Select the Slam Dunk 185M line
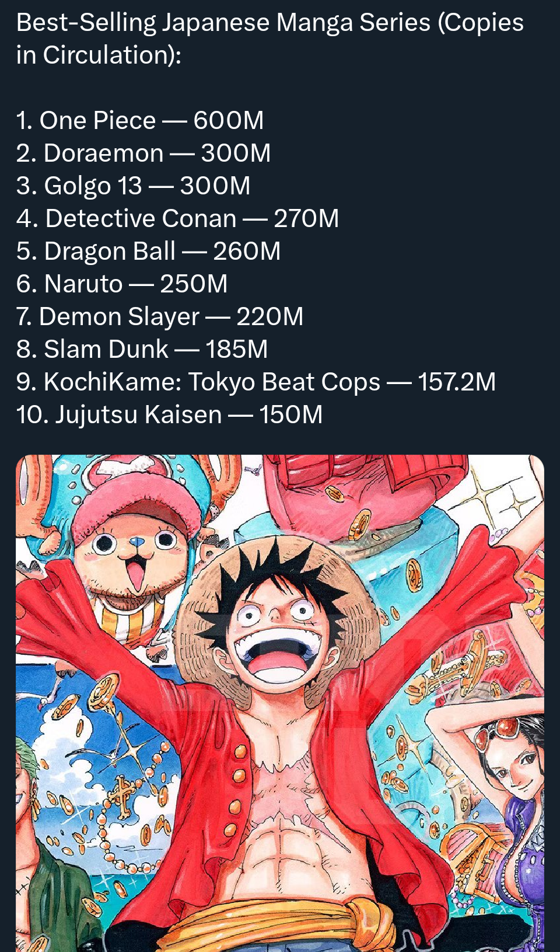The height and width of the screenshot is (952, 560). 142,349
